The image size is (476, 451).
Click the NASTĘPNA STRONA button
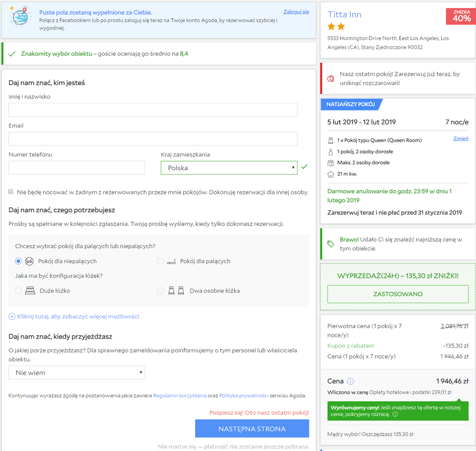point(252,429)
